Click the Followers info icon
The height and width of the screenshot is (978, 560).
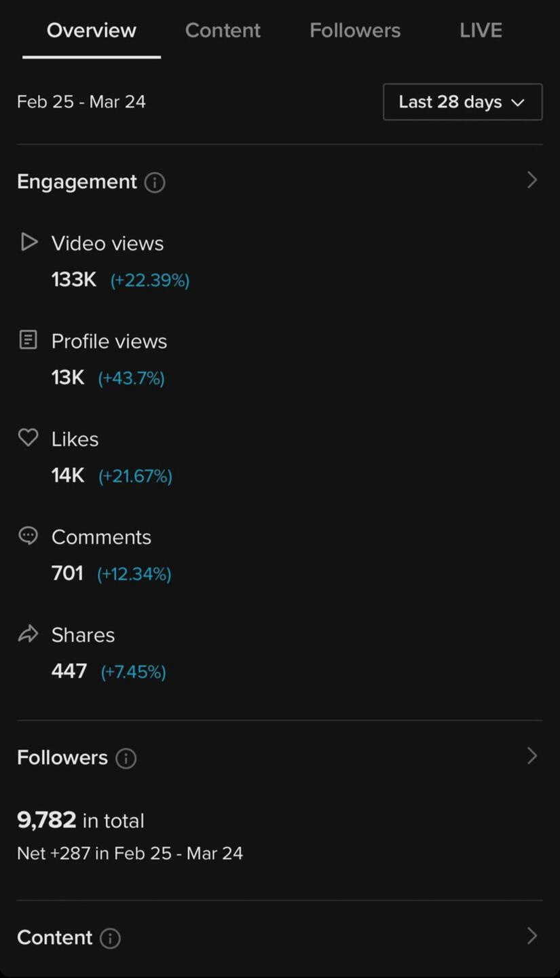click(x=126, y=758)
